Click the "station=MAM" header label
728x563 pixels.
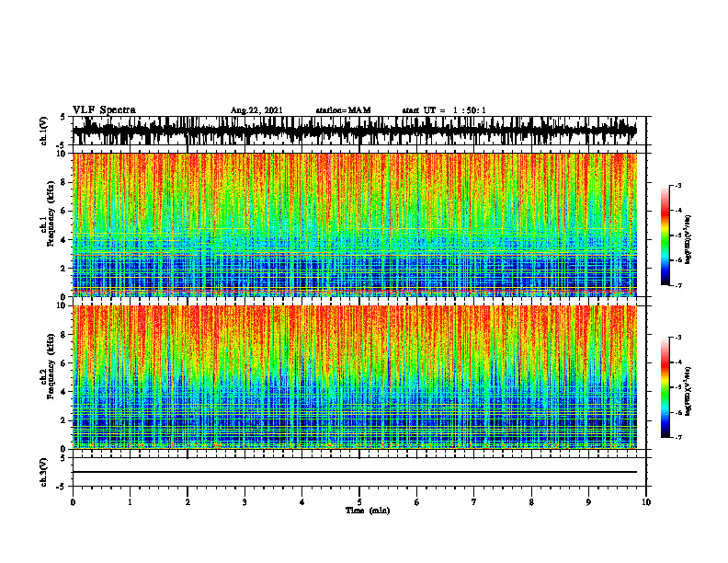point(343,110)
